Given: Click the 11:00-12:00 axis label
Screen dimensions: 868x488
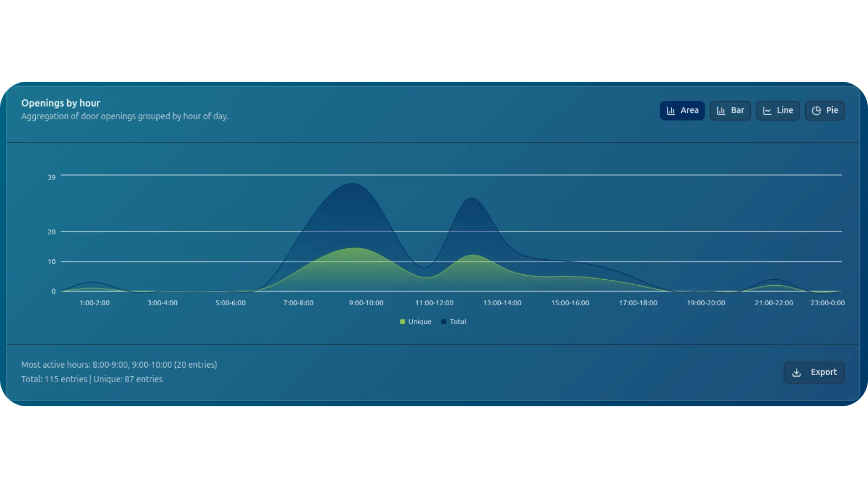Looking at the screenshot, I should coord(434,303).
